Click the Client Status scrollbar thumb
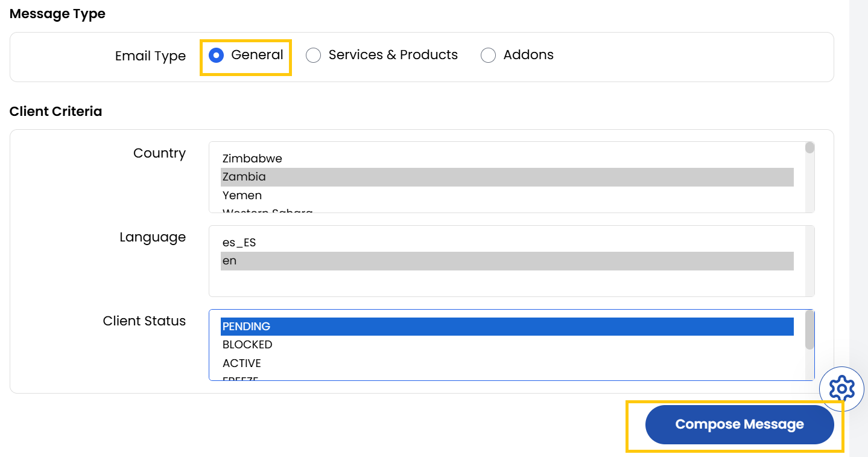The image size is (868, 457). point(809,330)
